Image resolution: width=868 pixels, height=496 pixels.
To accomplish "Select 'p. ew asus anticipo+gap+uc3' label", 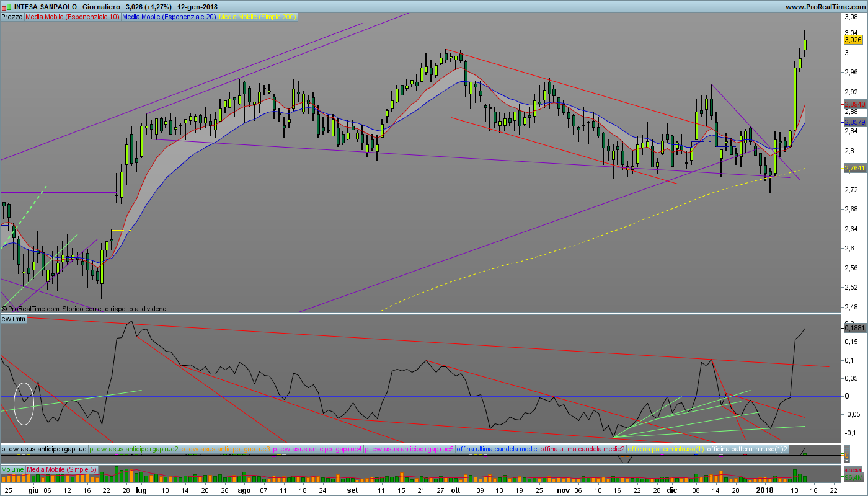I will pos(226,448).
